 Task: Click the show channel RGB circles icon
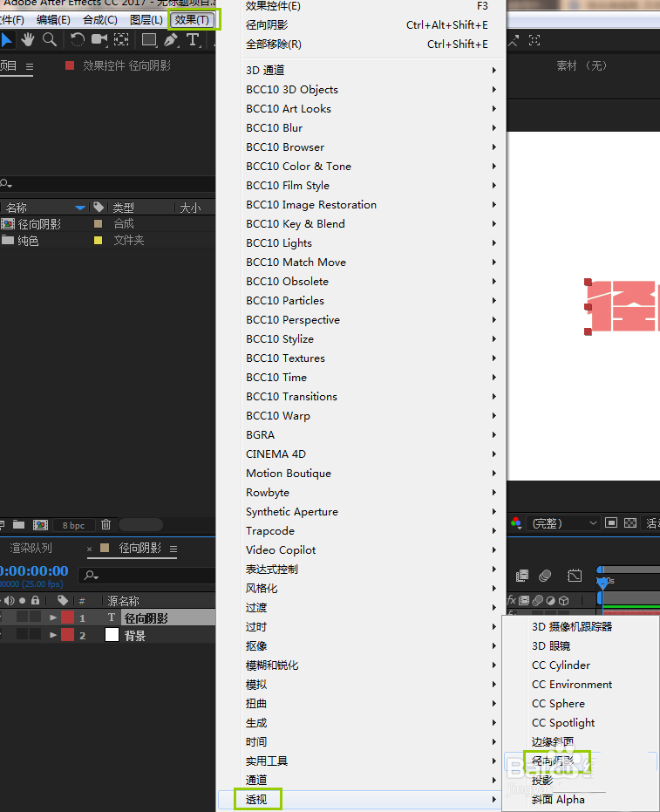click(x=515, y=523)
